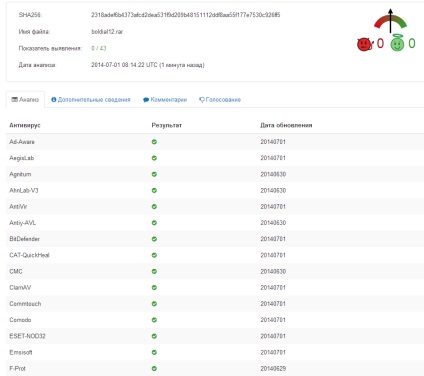Select the SHA256 hash value

(186, 15)
